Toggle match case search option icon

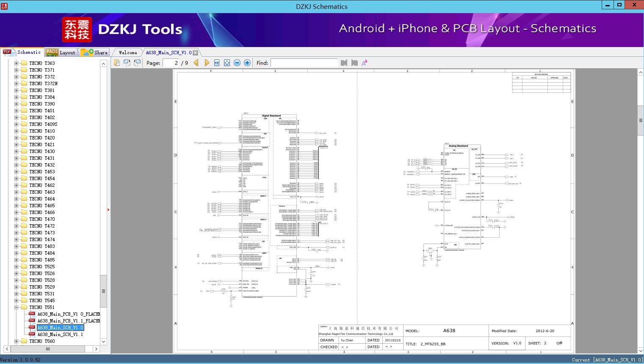(364, 63)
